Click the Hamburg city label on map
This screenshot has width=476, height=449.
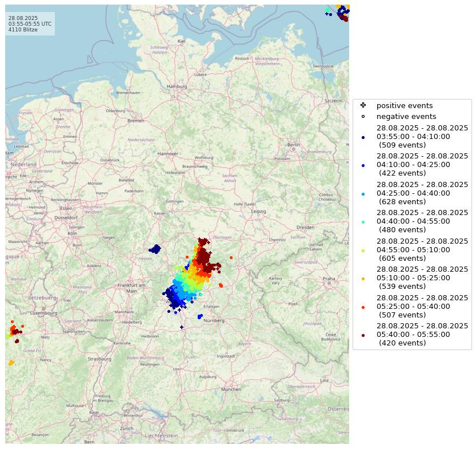pos(177,87)
